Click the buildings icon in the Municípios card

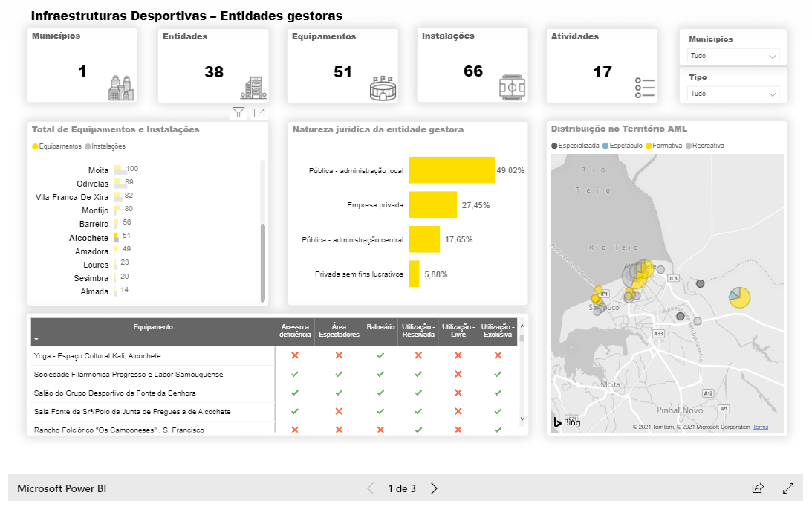[120, 88]
